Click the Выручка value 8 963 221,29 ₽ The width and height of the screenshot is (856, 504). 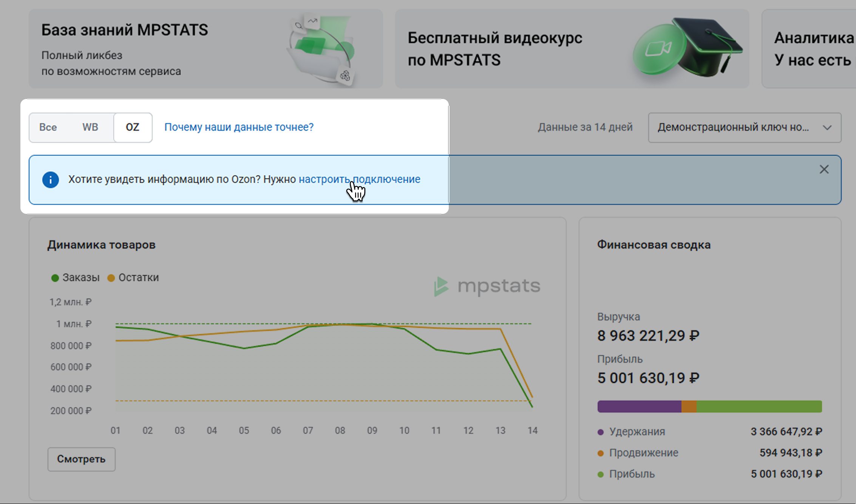pos(648,335)
